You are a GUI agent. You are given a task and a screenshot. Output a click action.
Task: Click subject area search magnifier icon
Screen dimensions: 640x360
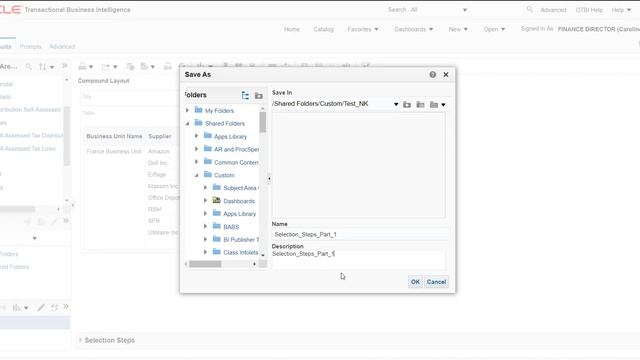click(28, 67)
